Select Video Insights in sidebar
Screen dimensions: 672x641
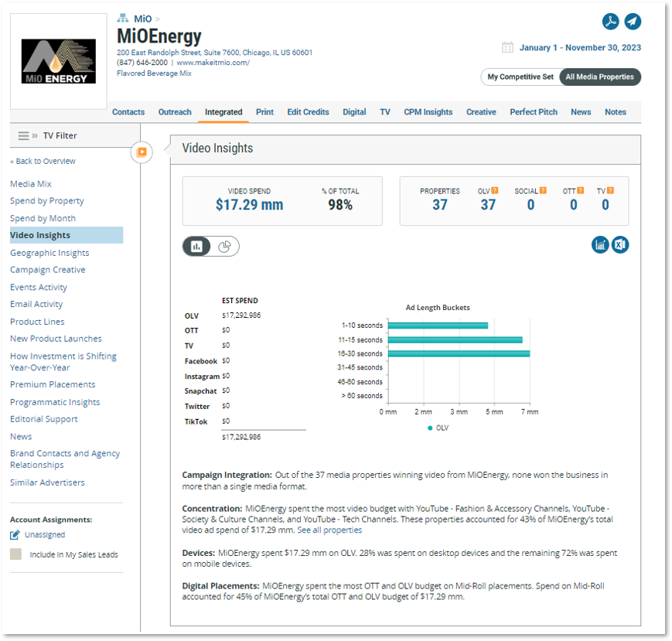(67, 235)
